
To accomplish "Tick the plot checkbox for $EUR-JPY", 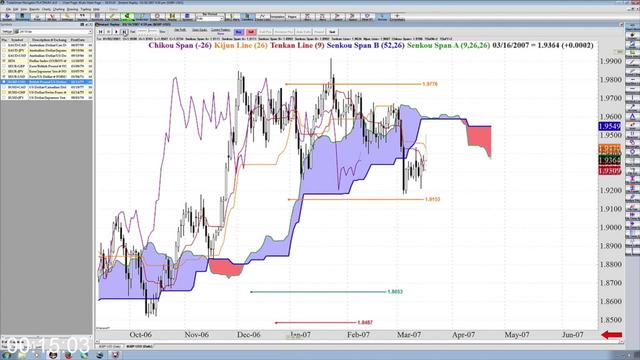I will [x=4, y=71].
